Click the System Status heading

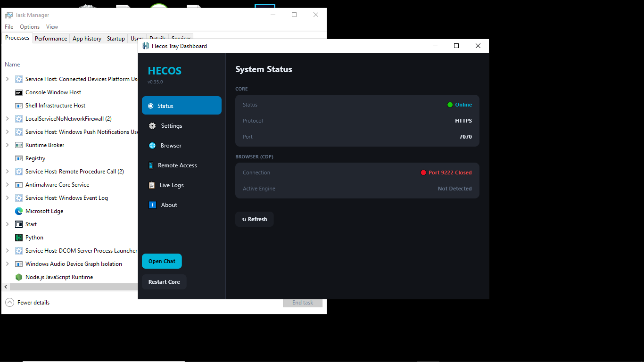[264, 69]
